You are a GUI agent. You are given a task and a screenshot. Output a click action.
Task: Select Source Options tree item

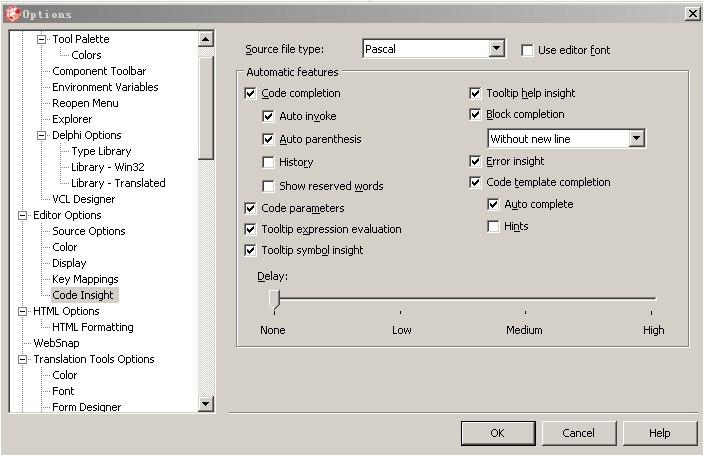[89, 231]
